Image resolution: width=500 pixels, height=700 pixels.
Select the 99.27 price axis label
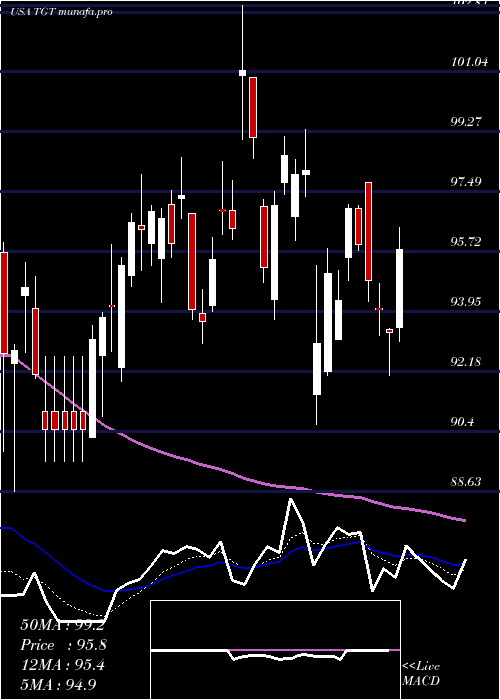point(467,121)
